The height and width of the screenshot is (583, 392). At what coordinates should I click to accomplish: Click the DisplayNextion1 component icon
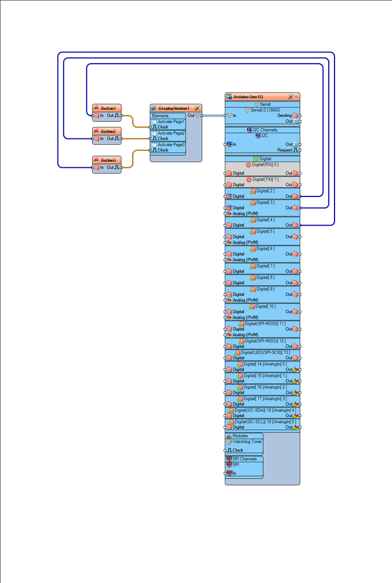[154, 108]
